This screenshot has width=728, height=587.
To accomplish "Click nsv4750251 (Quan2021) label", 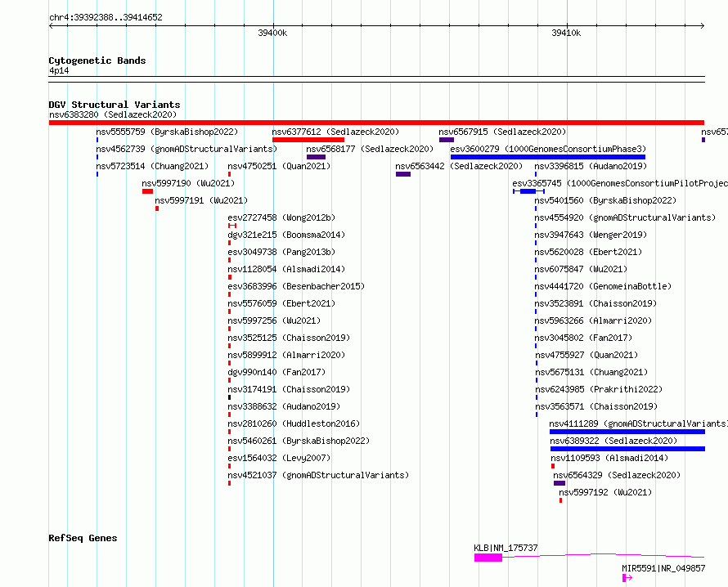I will pos(279,166).
